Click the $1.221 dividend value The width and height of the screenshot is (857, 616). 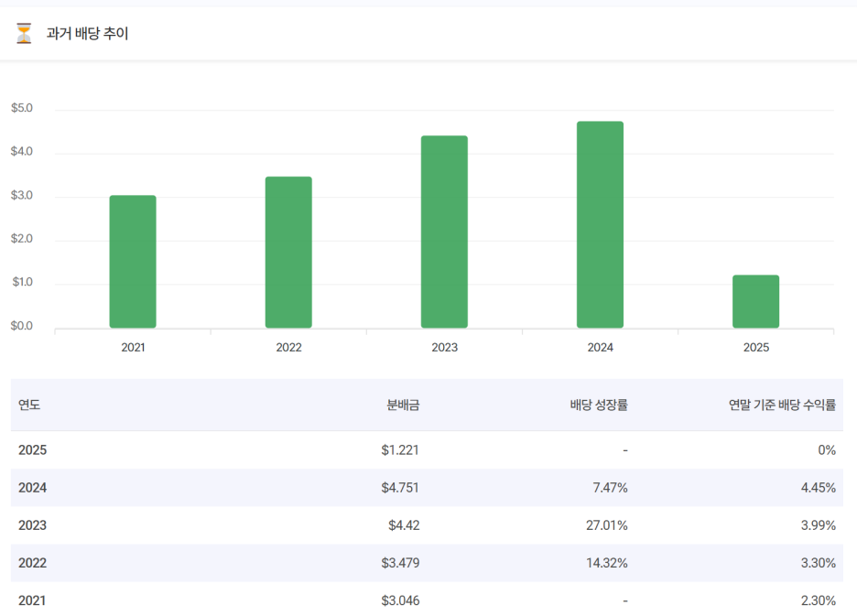[400, 449]
